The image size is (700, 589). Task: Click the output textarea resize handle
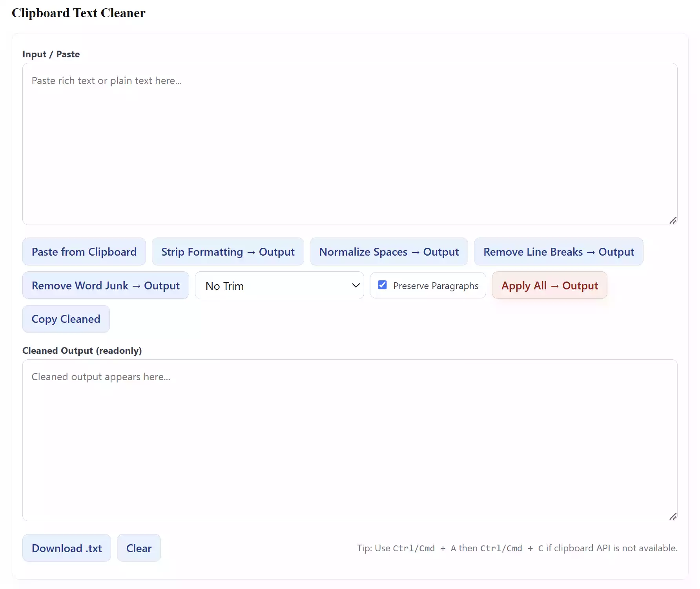tap(673, 516)
